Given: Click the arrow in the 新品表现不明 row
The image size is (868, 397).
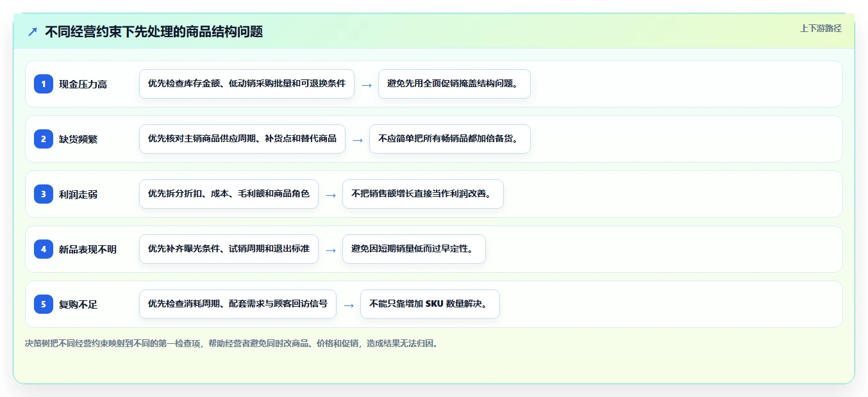Looking at the screenshot, I should [331, 250].
